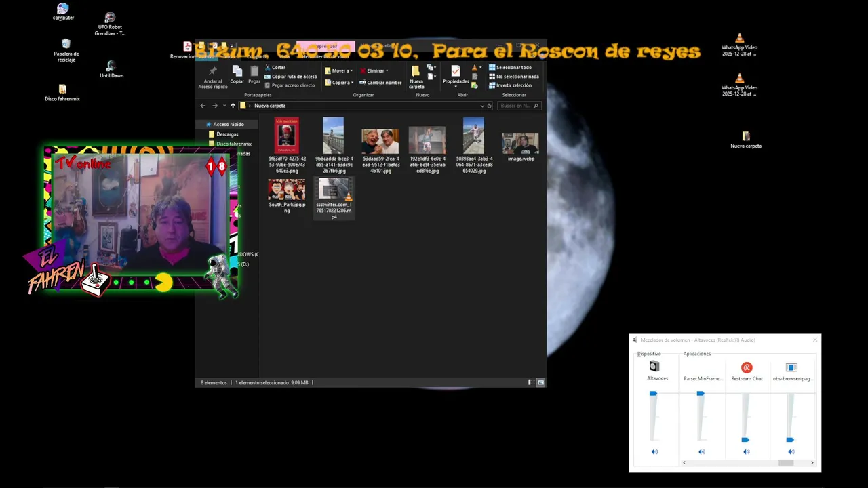Open the Eliminar dropdown arrow

pyautogui.click(x=387, y=70)
